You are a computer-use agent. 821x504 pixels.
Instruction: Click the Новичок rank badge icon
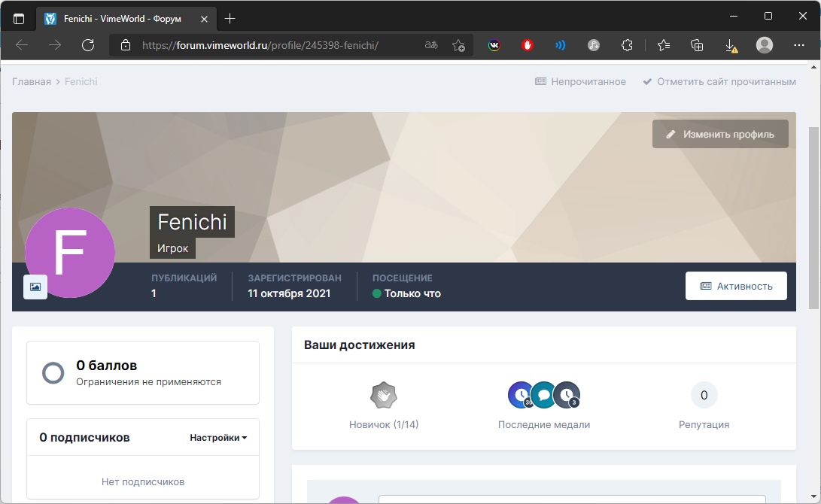[x=383, y=395]
